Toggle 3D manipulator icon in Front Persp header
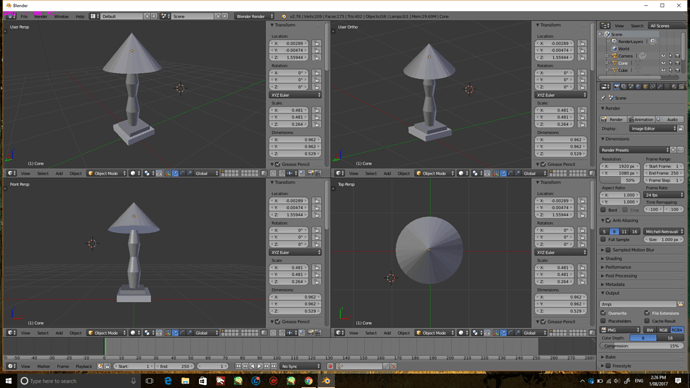690x388 pixels. 168,333
